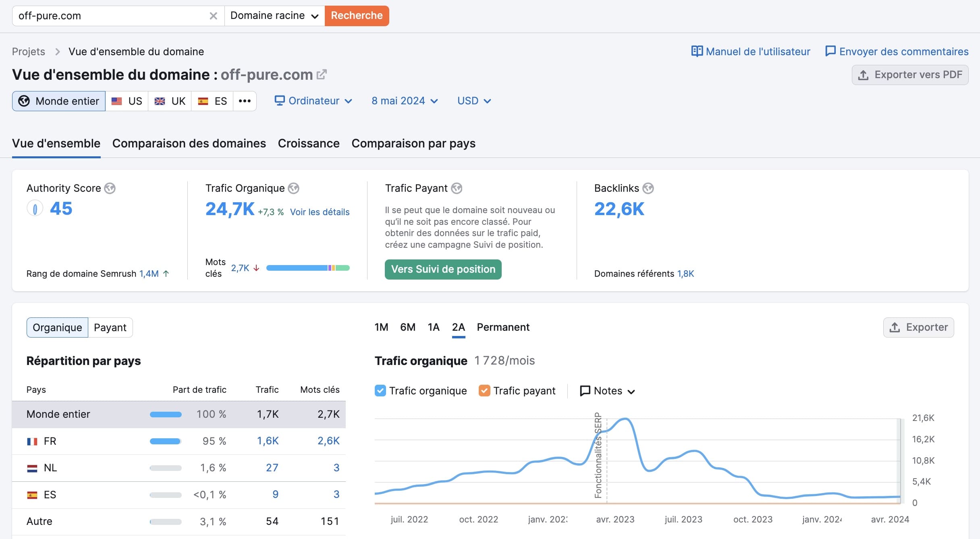Click the Spain flag in country table

tap(32, 495)
